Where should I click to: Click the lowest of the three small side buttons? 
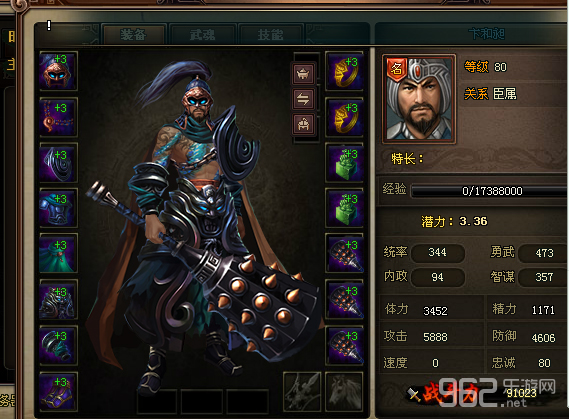pyautogui.click(x=304, y=124)
